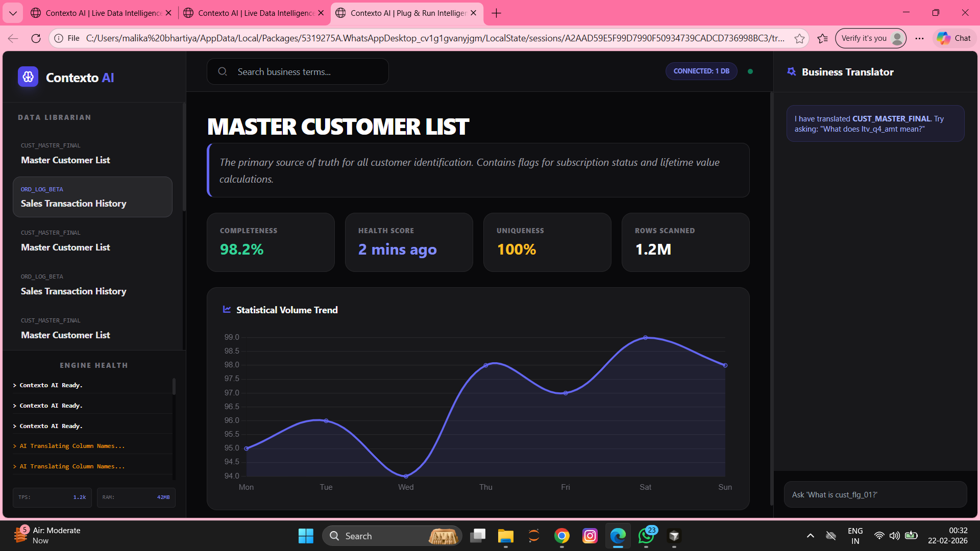Click the CONNECTED: 1 DB badge
This screenshot has width=980, height=551.
point(701,71)
